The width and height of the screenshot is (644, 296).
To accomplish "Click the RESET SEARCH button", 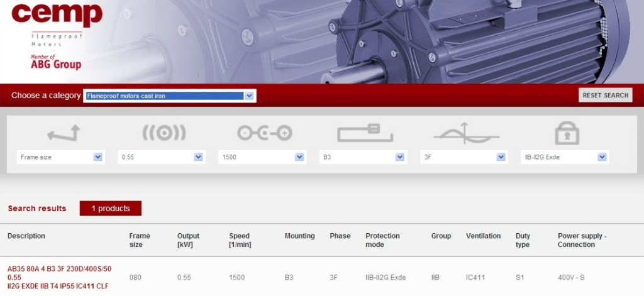I will (x=606, y=96).
